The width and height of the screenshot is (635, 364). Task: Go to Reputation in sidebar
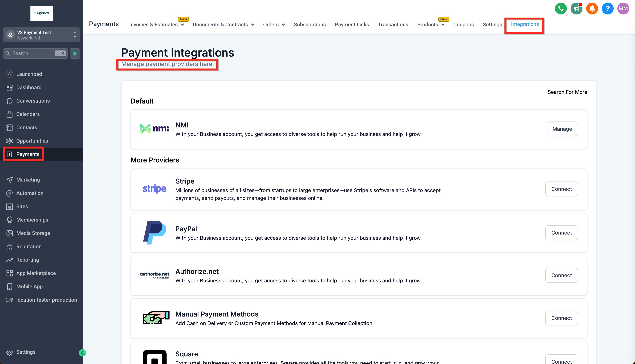[x=29, y=247]
